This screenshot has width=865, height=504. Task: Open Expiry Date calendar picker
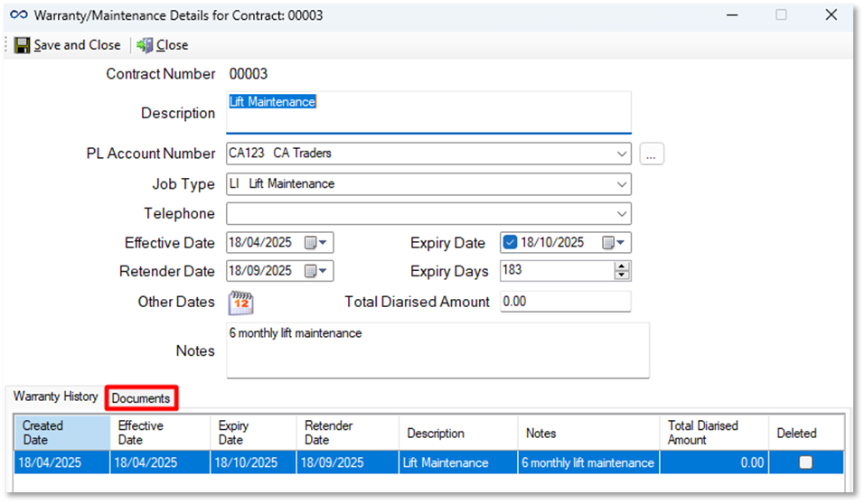614,243
